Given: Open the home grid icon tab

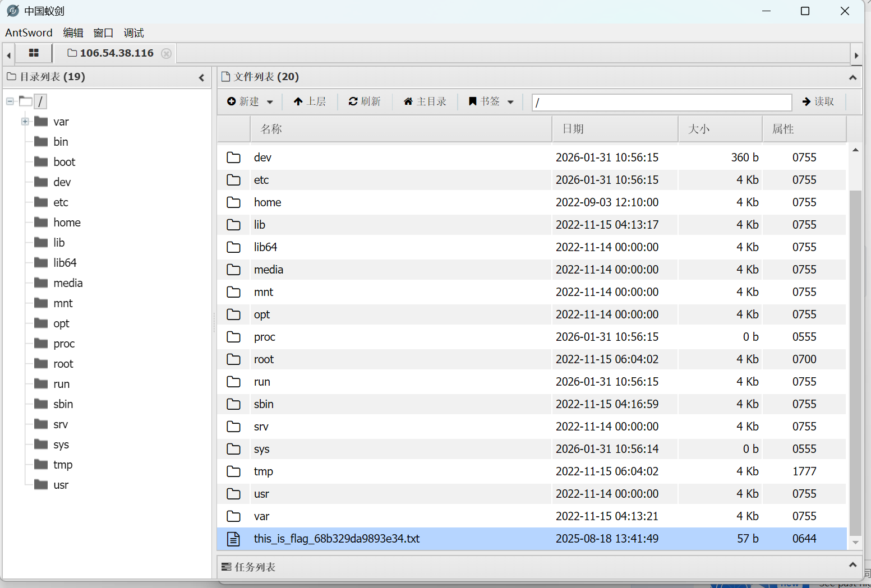Looking at the screenshot, I should point(34,53).
